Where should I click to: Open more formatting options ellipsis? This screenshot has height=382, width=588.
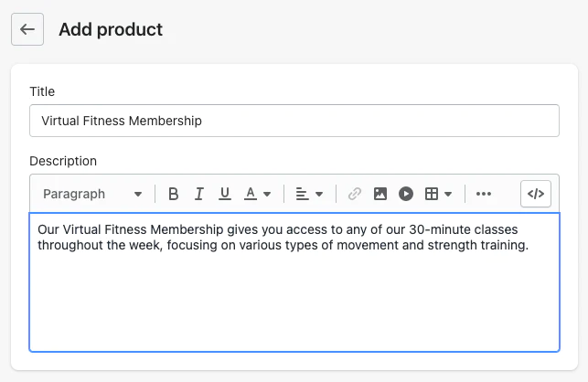point(484,194)
